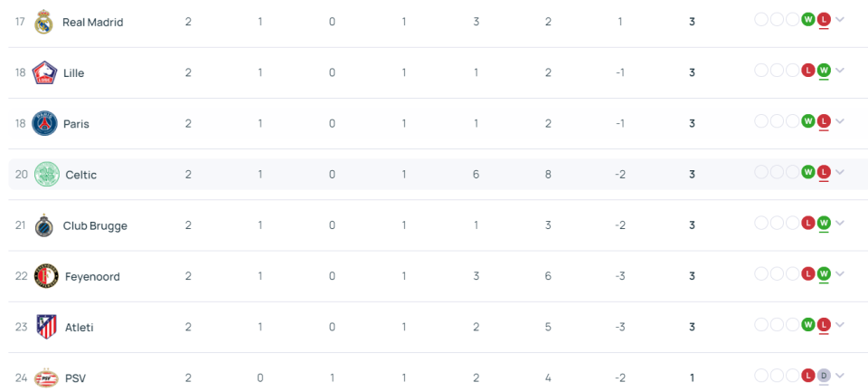Click Feyenoord's green W latest result badge
Image resolution: width=868 pixels, height=392 pixels.
[x=824, y=274]
